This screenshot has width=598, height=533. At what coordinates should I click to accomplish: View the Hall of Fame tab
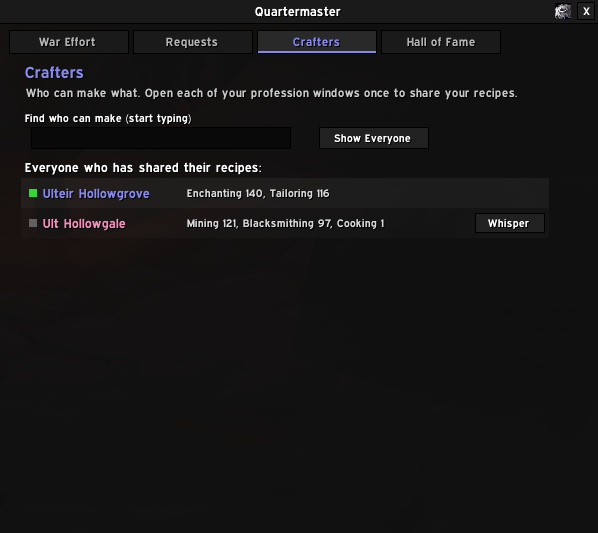click(441, 42)
